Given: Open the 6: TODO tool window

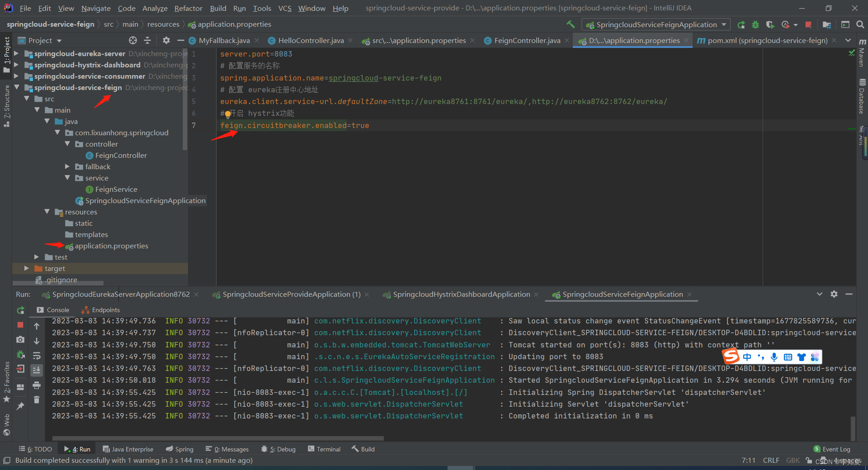Looking at the screenshot, I should (x=35, y=449).
